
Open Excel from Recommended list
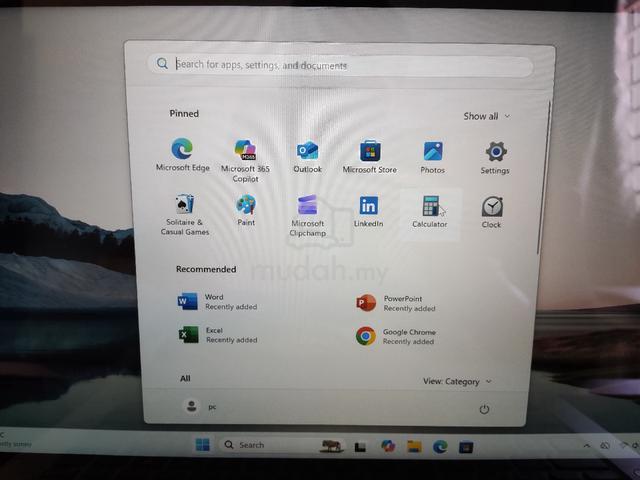click(218, 335)
